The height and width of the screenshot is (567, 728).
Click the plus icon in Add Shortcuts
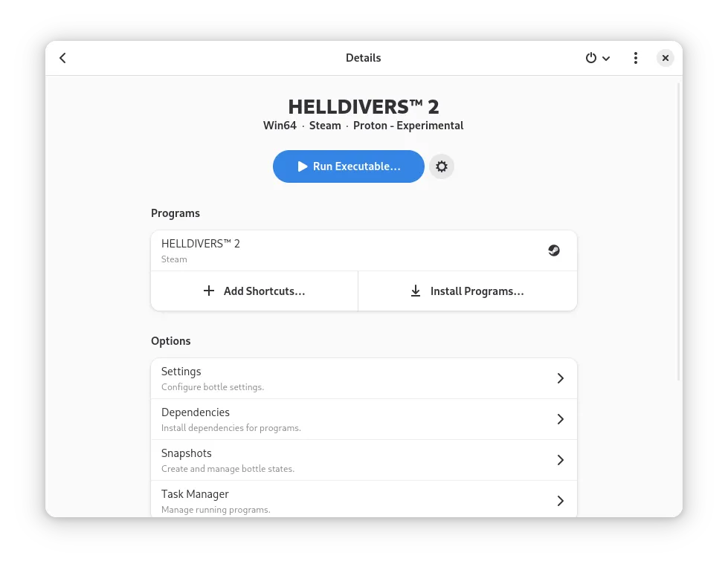pyautogui.click(x=209, y=291)
